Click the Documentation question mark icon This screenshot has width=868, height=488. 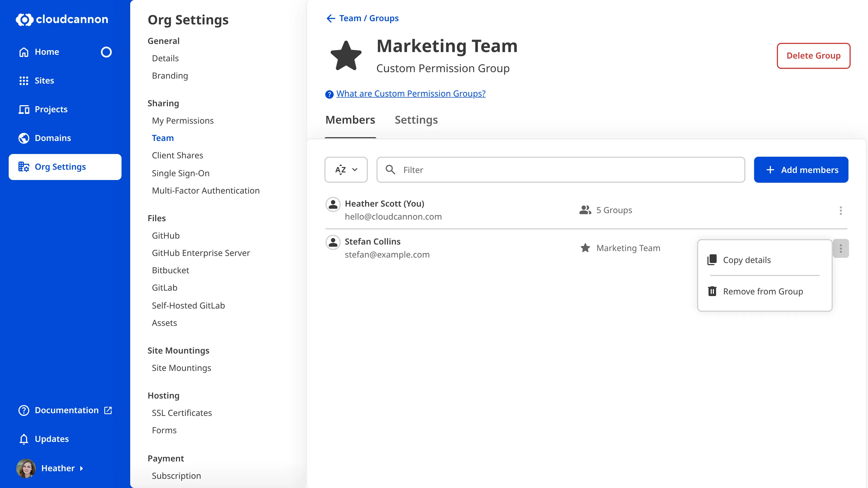[x=24, y=410]
